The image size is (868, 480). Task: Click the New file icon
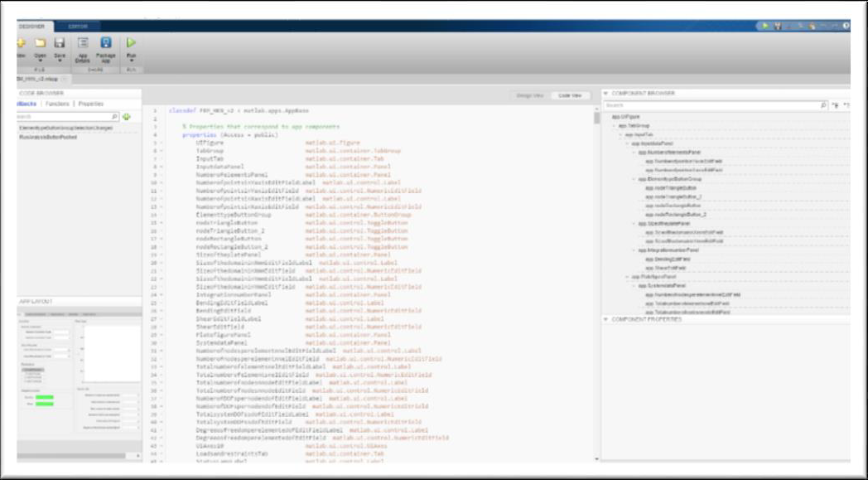20,43
